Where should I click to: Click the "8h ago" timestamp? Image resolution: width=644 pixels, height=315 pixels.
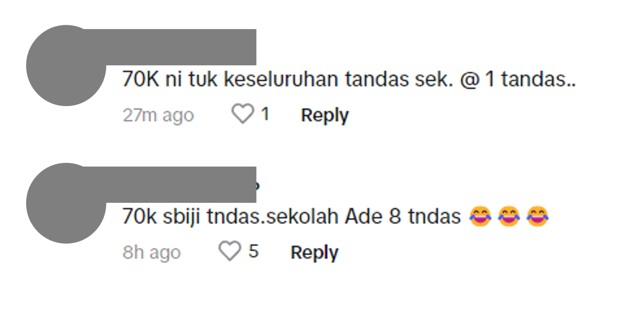(152, 253)
